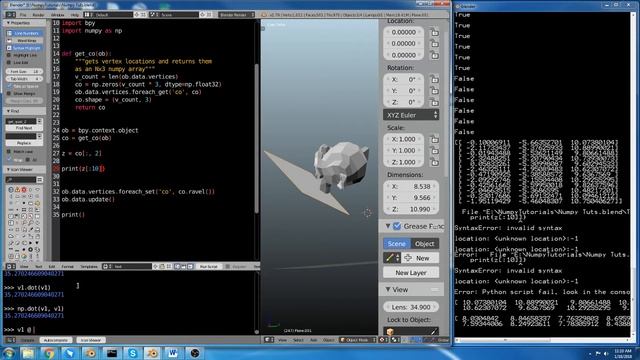The height and width of the screenshot is (360, 640).
Task: Enable Match Case in Find panel
Action: [9, 151]
